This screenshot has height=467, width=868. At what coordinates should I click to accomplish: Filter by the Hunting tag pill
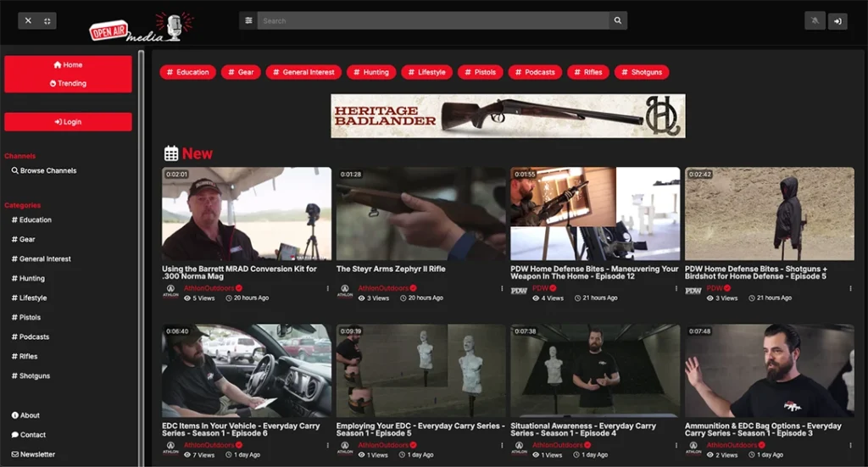pyautogui.click(x=371, y=72)
